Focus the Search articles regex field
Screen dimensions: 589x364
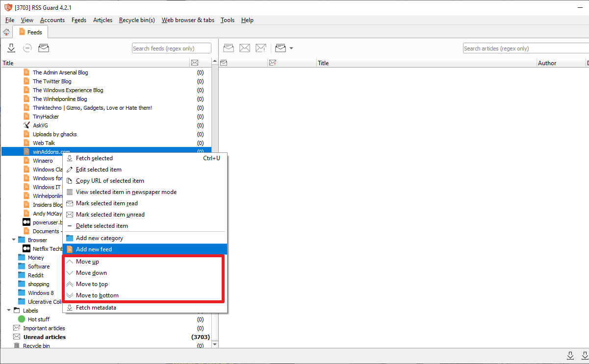pyautogui.click(x=525, y=49)
